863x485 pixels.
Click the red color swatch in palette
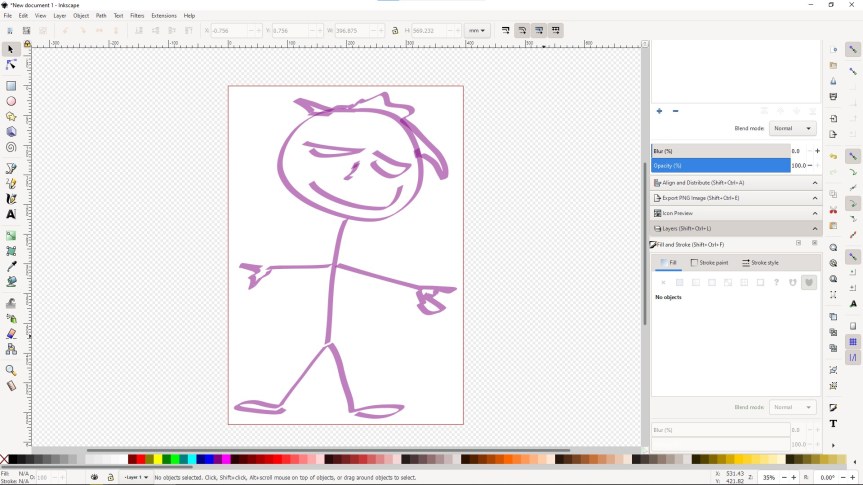pos(135,460)
